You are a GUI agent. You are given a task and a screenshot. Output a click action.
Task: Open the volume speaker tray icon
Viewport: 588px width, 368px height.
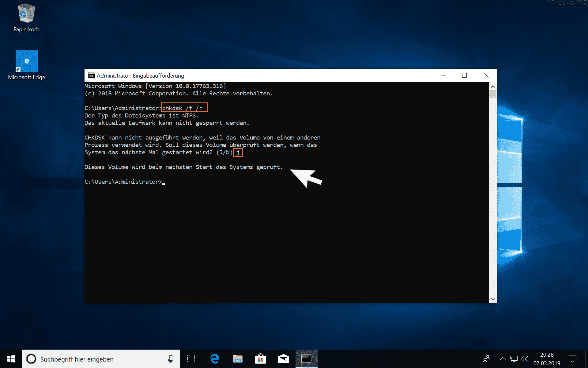(x=525, y=359)
